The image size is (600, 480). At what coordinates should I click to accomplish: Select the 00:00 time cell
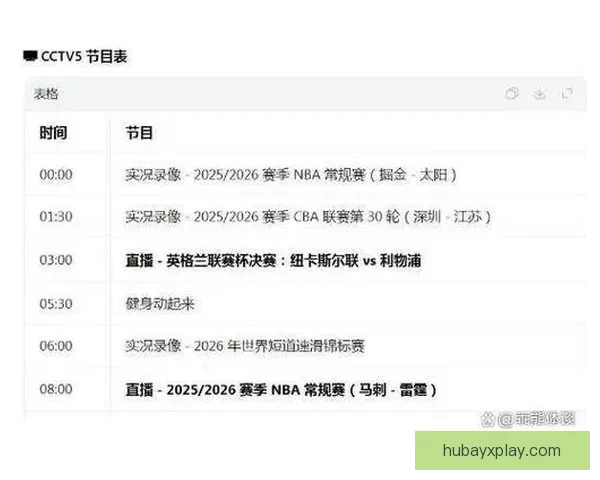(x=56, y=175)
